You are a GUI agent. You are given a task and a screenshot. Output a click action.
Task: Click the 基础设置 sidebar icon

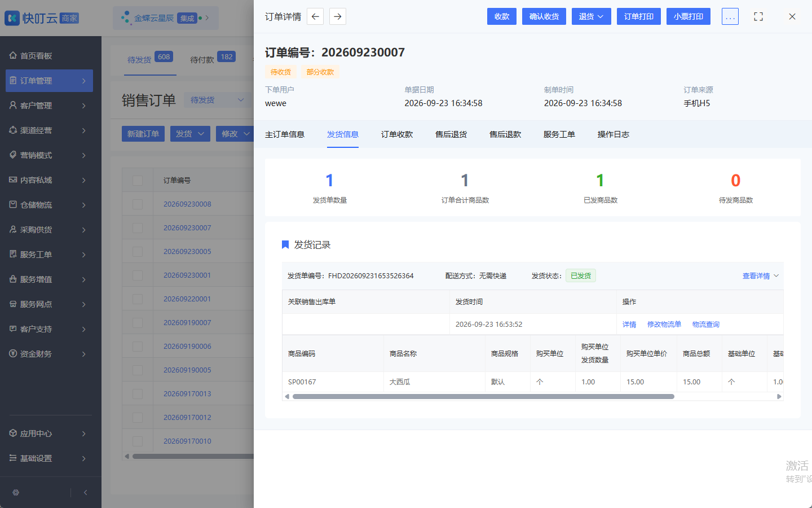point(13,458)
